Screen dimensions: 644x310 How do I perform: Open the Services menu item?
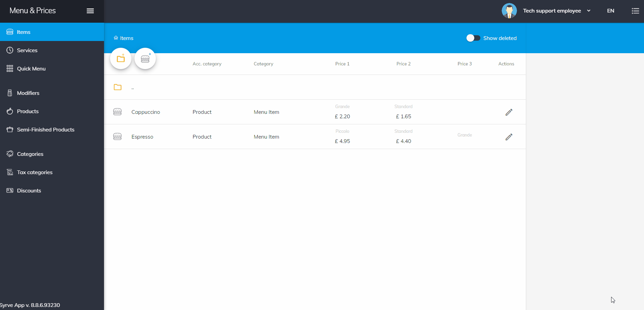[27, 50]
